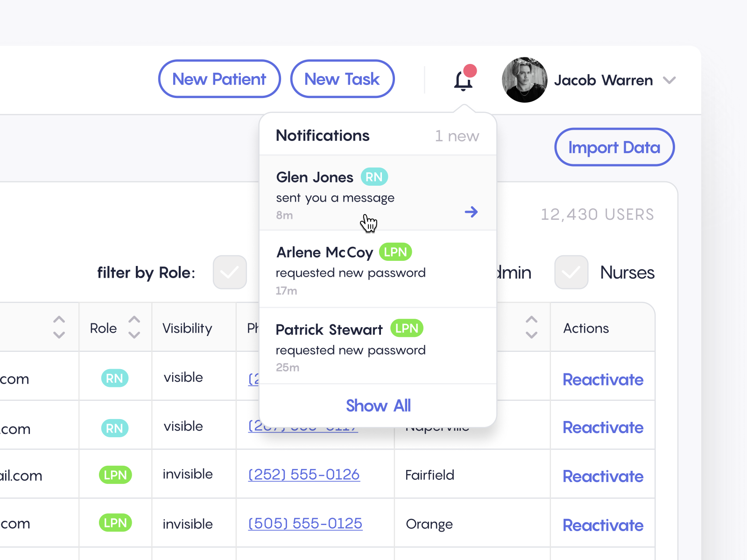Click phone number (252) 555-0126
Image resolution: width=747 pixels, height=560 pixels.
click(304, 475)
